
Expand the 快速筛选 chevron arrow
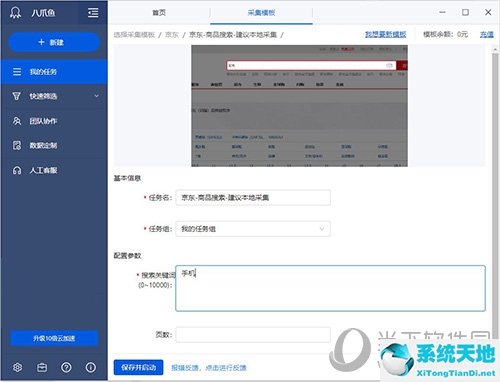(97, 96)
